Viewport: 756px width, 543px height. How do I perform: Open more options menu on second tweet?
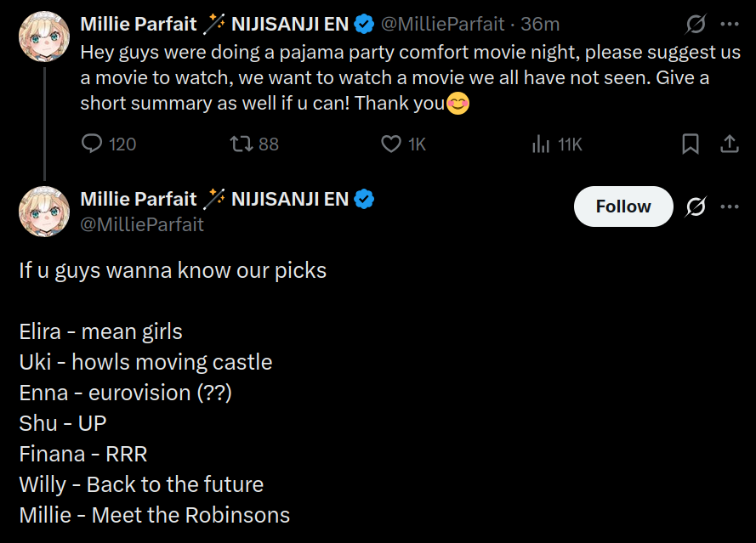click(x=730, y=206)
